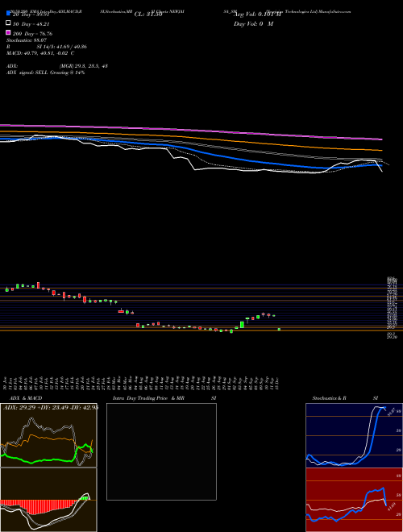This screenshot has height=532, width=403.
Task: Click the 'ADX: 29.29 +DY: 23.49 -DY: 42.95' header
Action: (51, 407)
